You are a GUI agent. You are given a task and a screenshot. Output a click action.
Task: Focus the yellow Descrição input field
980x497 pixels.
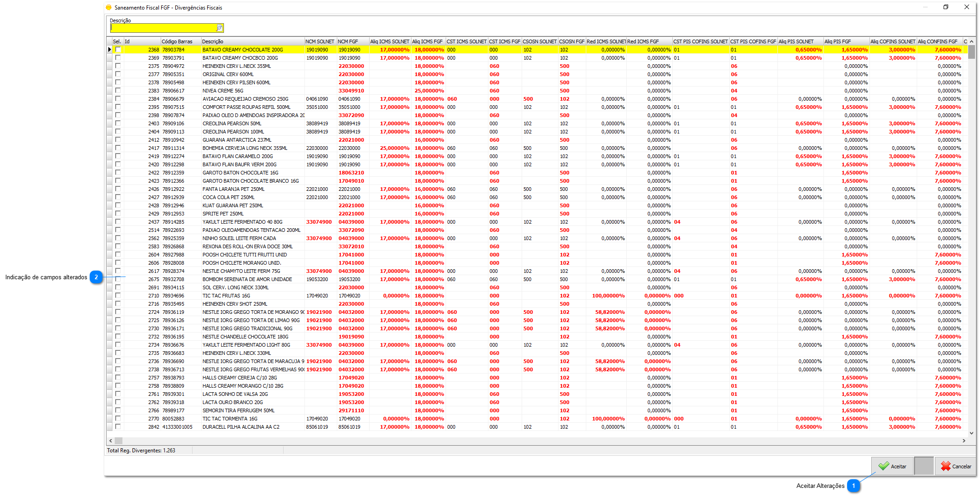[x=163, y=28]
